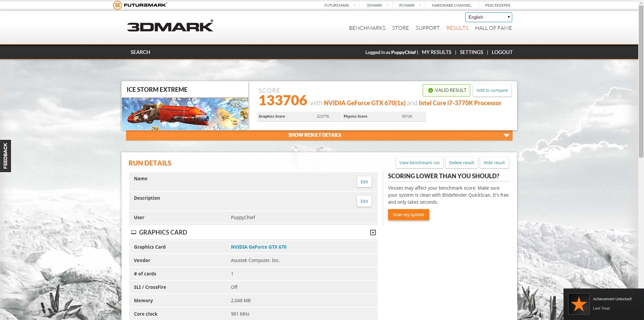Expand SHOW RESULT DETAILS via the red chevron
Image resolution: width=644 pixels, height=320 pixels.
point(506,135)
